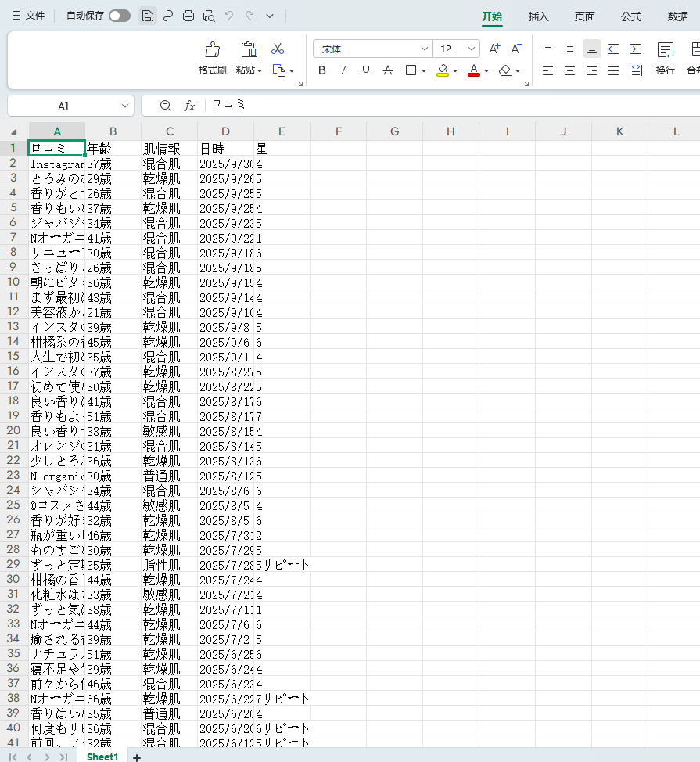Toggle Underline formatting
This screenshot has width=700, height=762.
click(365, 70)
